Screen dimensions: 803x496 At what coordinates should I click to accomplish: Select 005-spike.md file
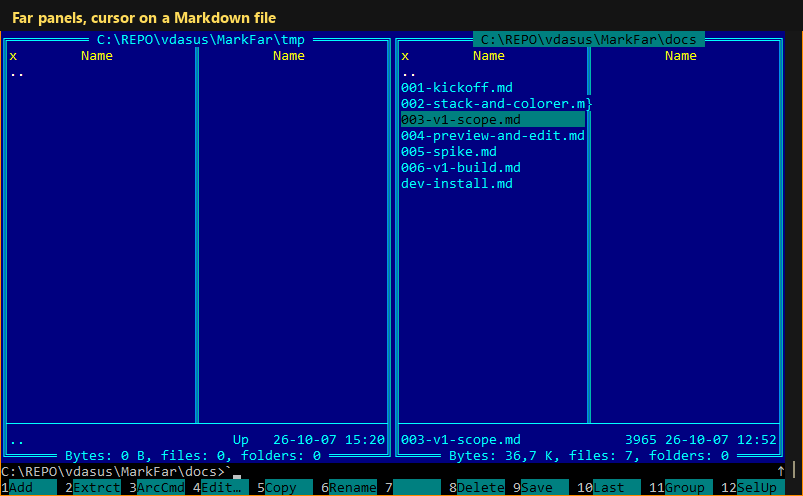(449, 152)
